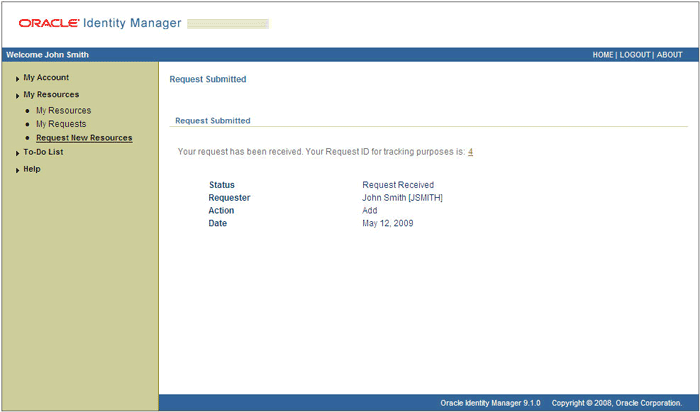Viewport: 700px width, 412px height.
Task: Select the bold My Resources heading
Action: pos(51,95)
